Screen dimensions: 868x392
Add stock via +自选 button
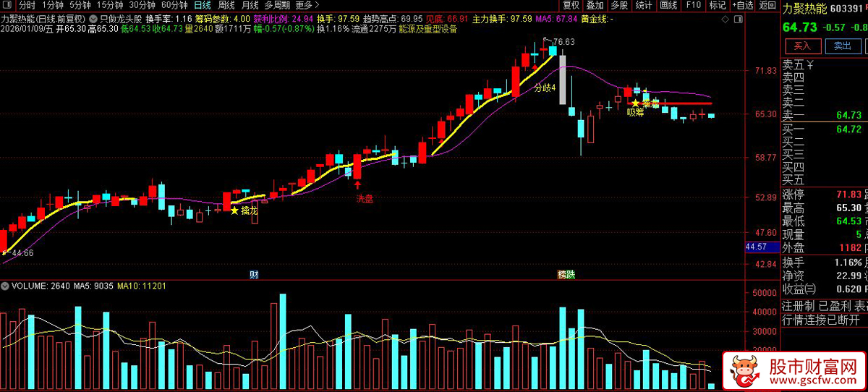pos(743,5)
